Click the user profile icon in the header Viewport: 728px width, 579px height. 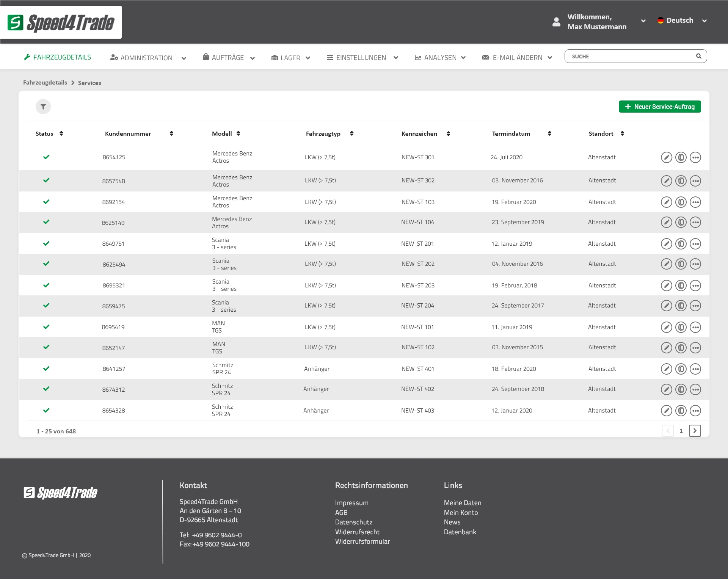coord(556,22)
